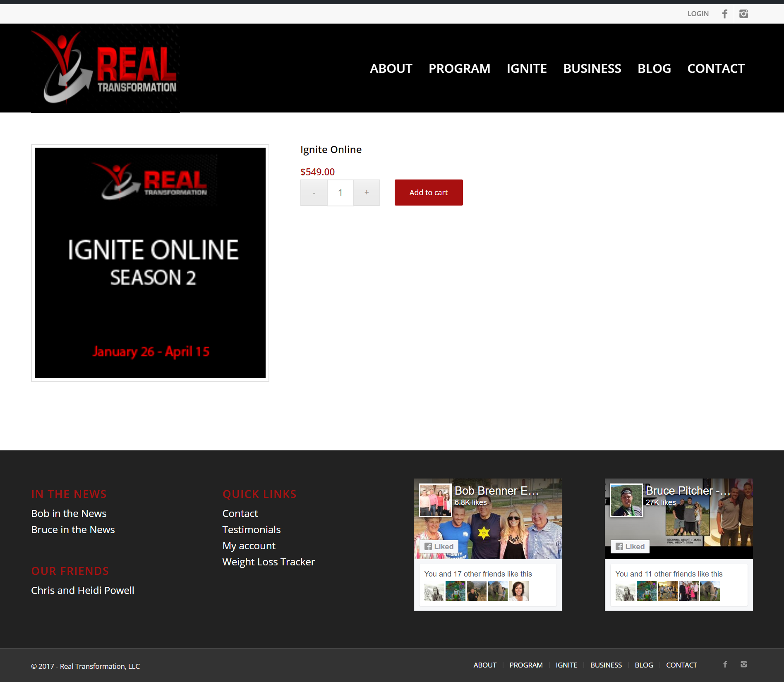Open the Weight Loss Tracker link
Screen dimensions: 784x682
click(269, 562)
